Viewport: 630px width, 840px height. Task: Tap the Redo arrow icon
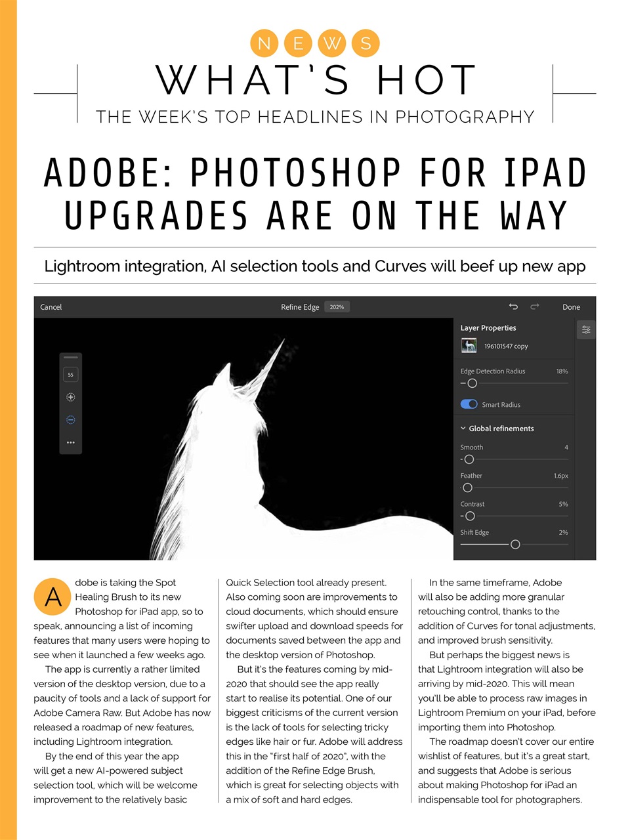pyautogui.click(x=534, y=306)
